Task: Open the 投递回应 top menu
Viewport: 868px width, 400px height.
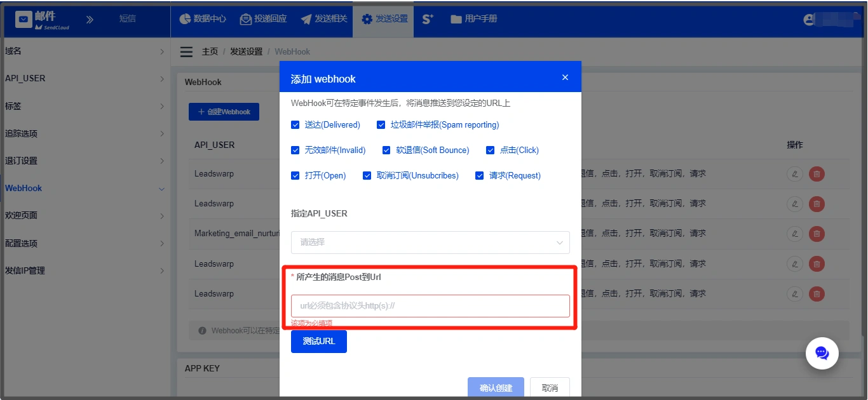Action: tap(263, 19)
